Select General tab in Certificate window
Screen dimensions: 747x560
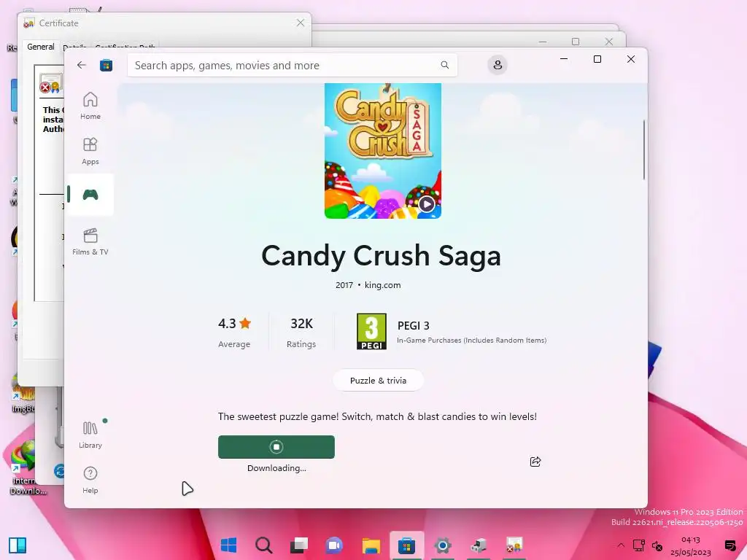41,47
